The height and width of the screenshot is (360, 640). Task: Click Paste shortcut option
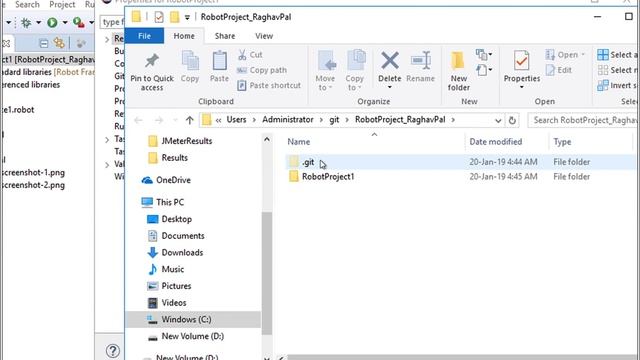269,85
